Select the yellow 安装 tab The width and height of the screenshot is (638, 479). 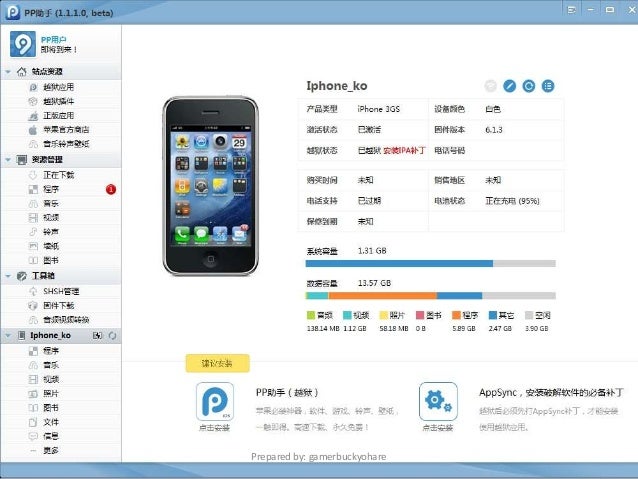tap(217, 363)
